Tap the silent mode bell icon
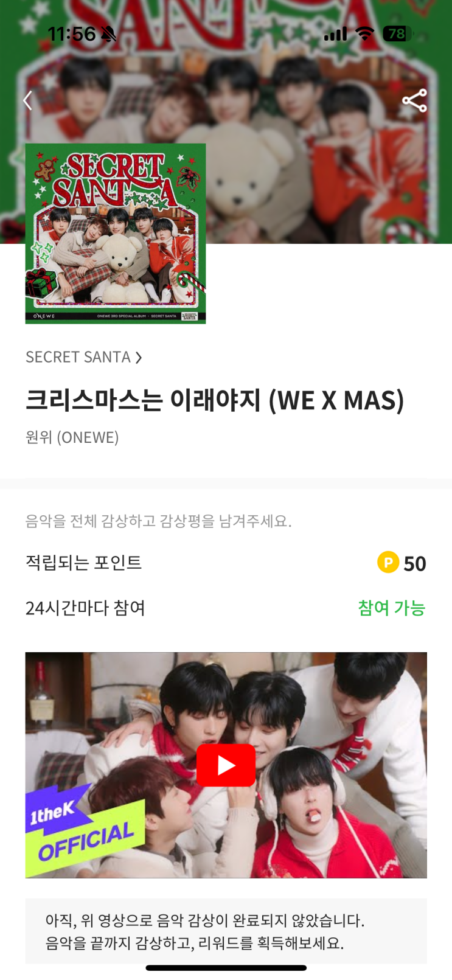Image resolution: width=452 pixels, height=980 pixels. pos(108,34)
